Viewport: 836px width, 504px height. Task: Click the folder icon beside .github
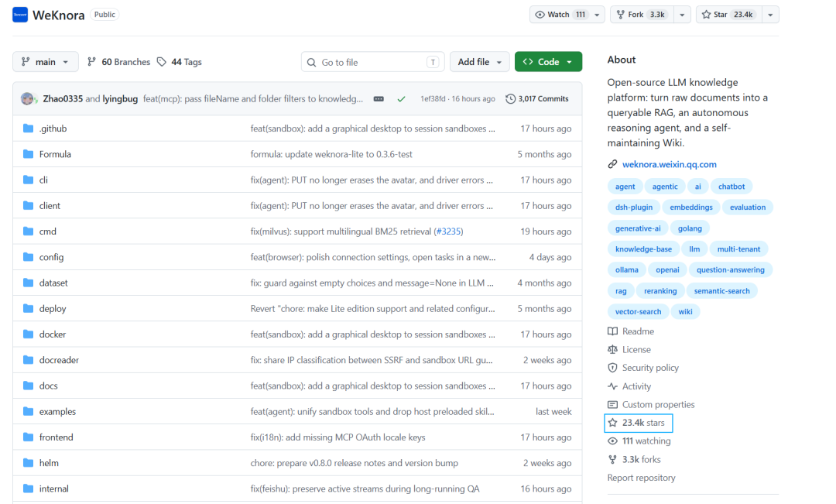tap(29, 129)
